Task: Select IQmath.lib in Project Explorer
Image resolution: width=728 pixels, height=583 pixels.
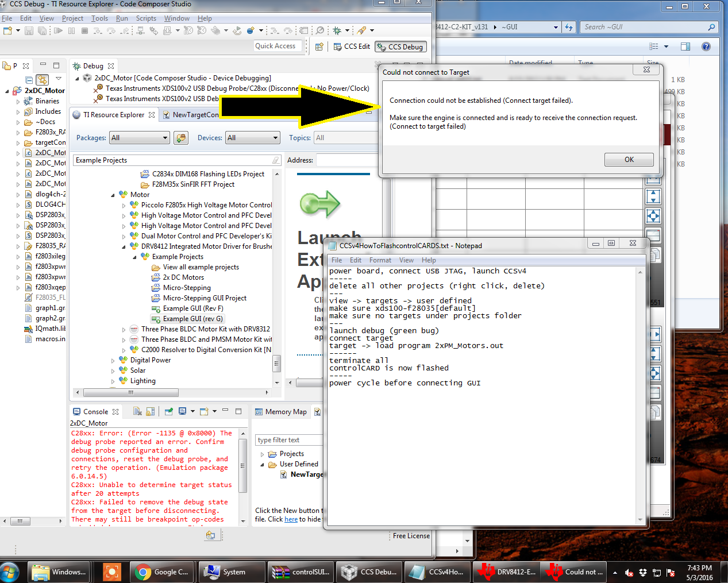Action: coord(45,329)
